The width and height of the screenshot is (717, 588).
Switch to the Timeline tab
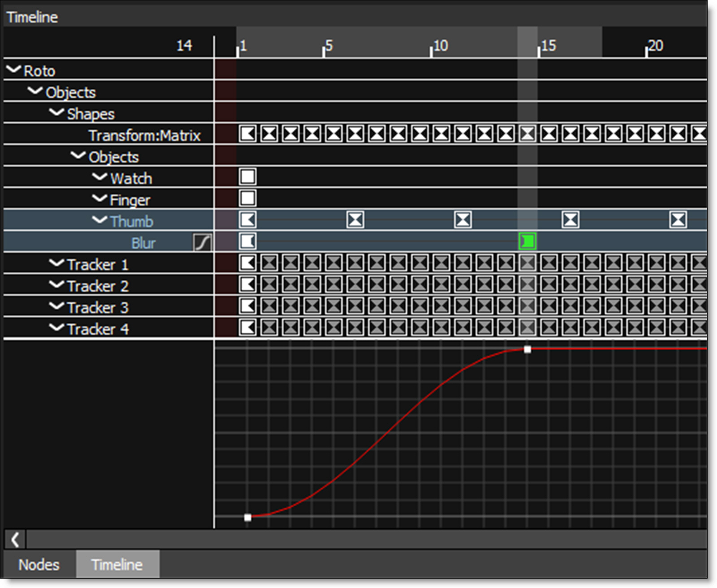(117, 565)
